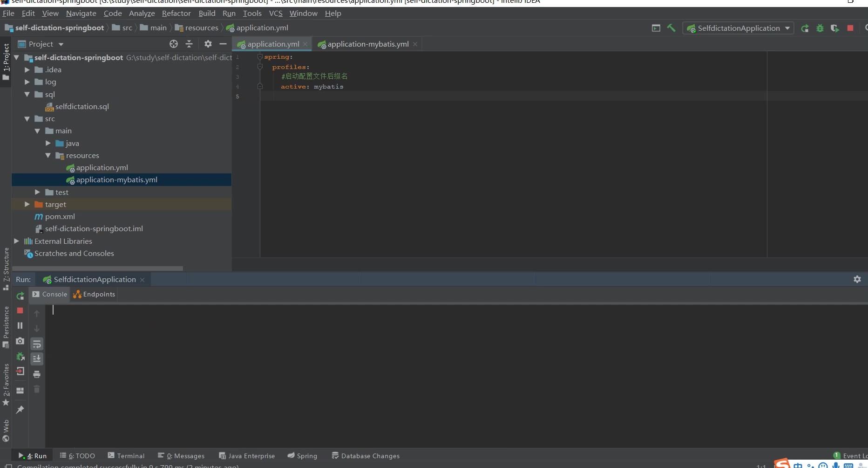Viewport: 868px width, 468px height.
Task: Hide the Project tool window
Action: (x=223, y=44)
